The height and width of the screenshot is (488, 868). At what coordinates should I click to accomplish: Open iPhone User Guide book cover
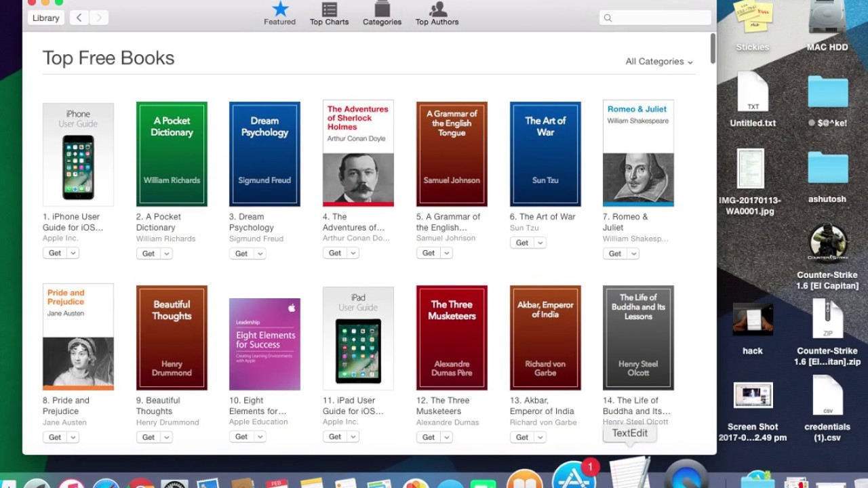(78, 155)
